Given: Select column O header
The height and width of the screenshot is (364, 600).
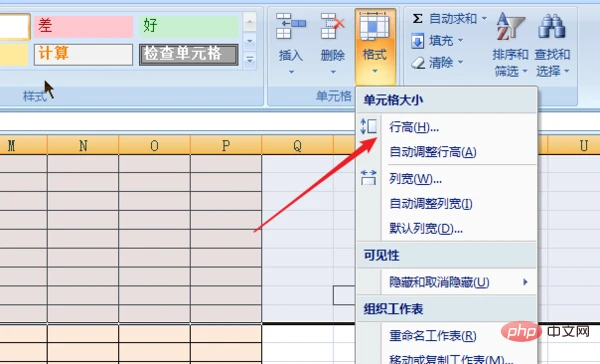Looking at the screenshot, I should pyautogui.click(x=154, y=145).
